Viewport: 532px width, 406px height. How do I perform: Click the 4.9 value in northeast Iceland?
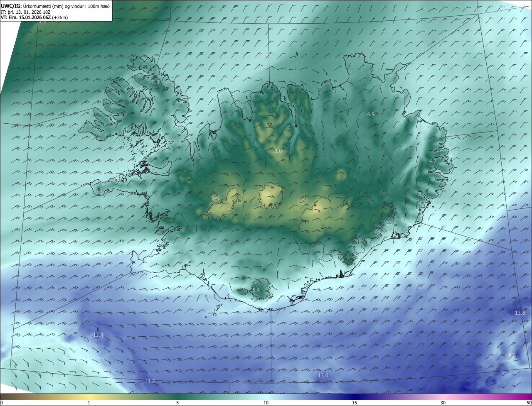pos(371,114)
